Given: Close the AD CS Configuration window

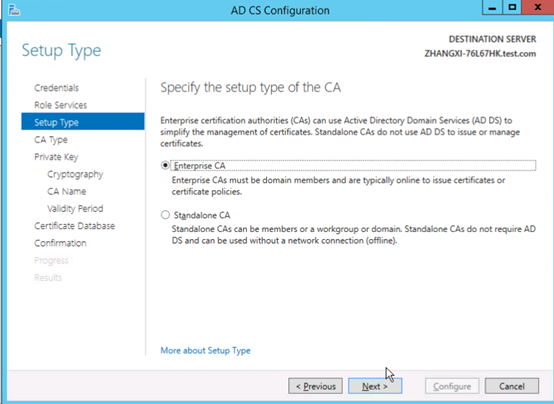Looking at the screenshot, I should click(538, 7).
